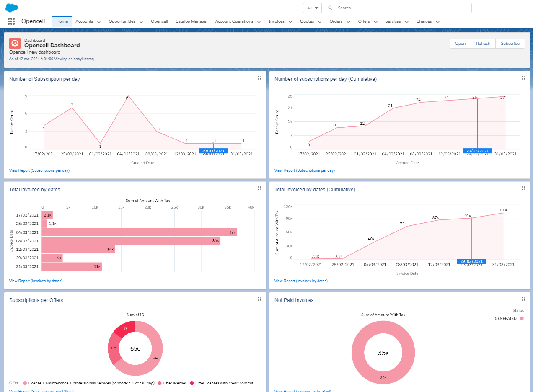Expand the Number of Subscription per day chart

[x=260, y=78]
